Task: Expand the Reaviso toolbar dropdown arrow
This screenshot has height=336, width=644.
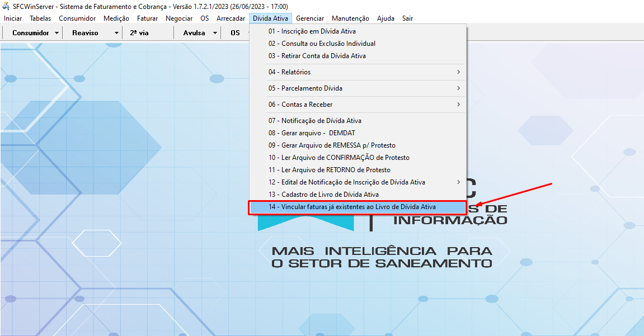Action: pyautogui.click(x=116, y=33)
